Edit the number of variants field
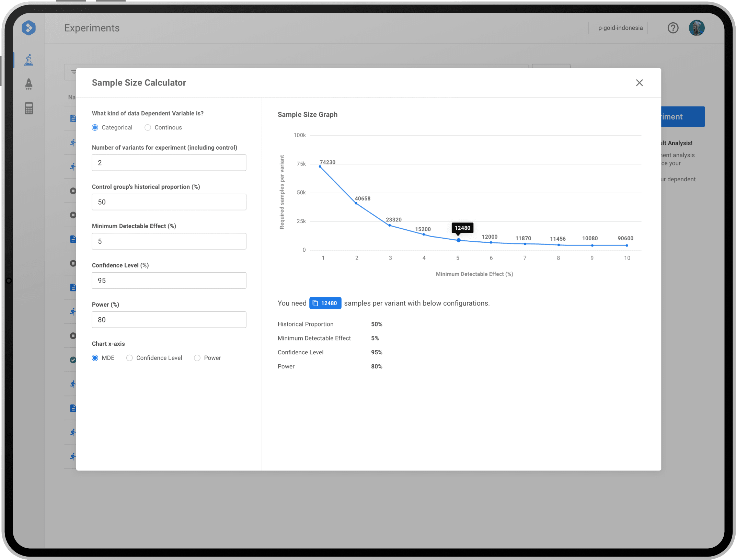This screenshot has height=560, width=736. pyautogui.click(x=169, y=163)
